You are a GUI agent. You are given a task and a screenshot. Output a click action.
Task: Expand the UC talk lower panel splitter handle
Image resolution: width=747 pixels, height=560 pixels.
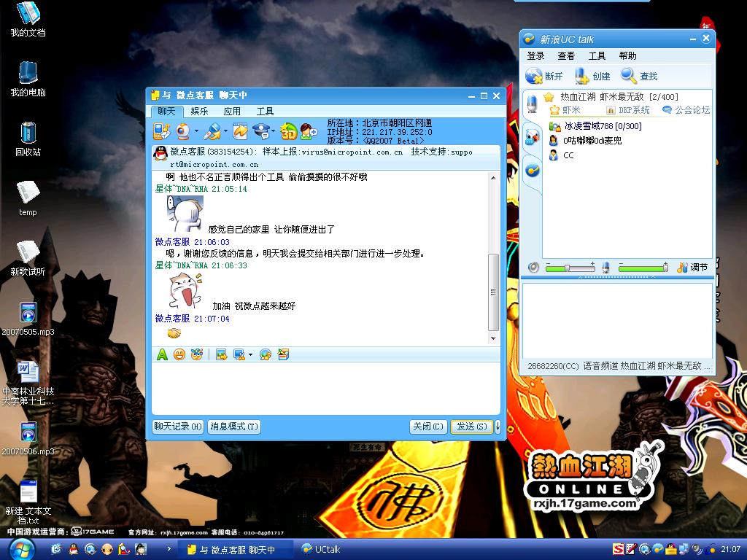coord(617,276)
